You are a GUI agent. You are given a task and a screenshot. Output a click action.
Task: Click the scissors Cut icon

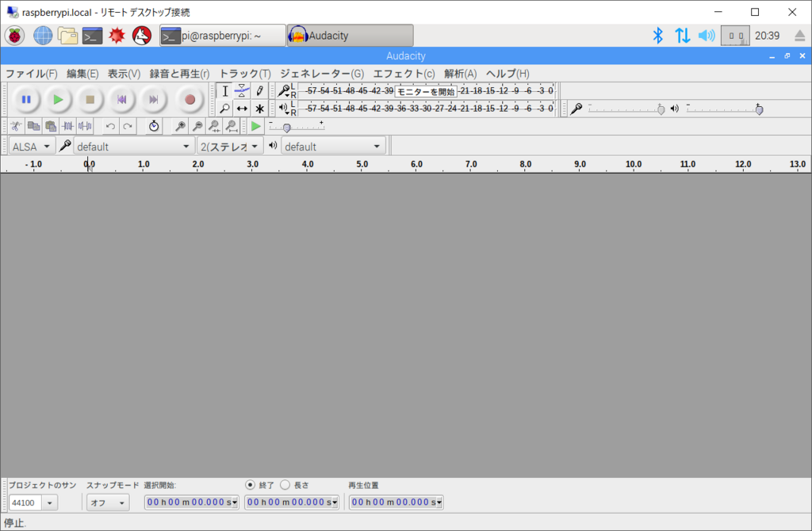(16, 126)
